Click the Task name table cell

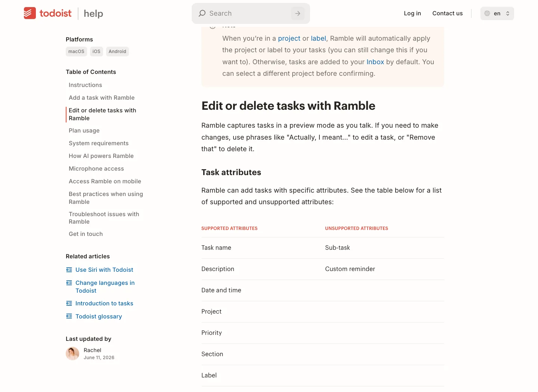[x=216, y=248]
